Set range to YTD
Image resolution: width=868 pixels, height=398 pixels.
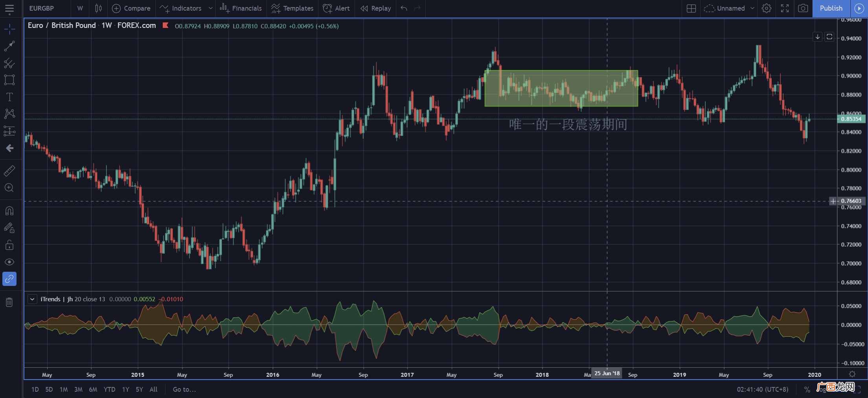coord(109,389)
